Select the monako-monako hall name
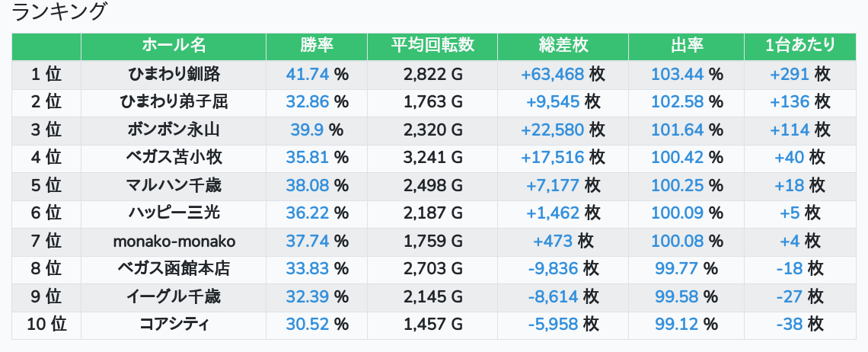Image resolution: width=868 pixels, height=352 pixels. point(174,242)
